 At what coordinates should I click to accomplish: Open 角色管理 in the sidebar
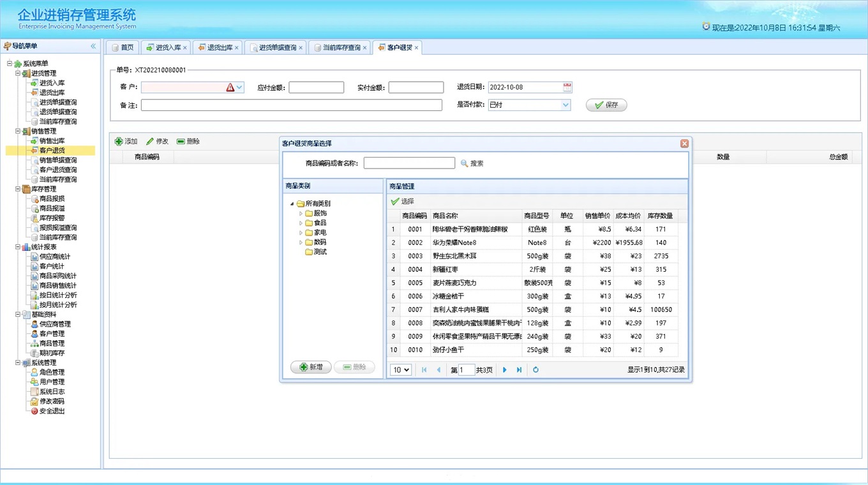click(52, 372)
